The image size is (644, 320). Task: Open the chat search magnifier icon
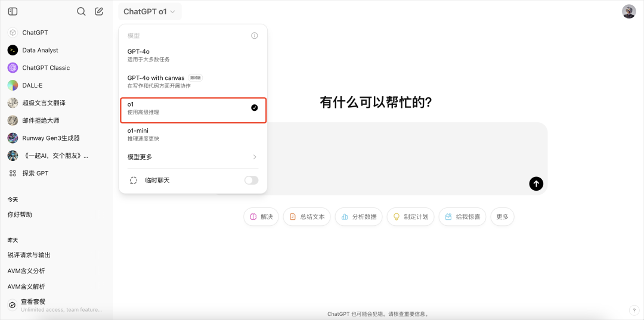pos(81,11)
